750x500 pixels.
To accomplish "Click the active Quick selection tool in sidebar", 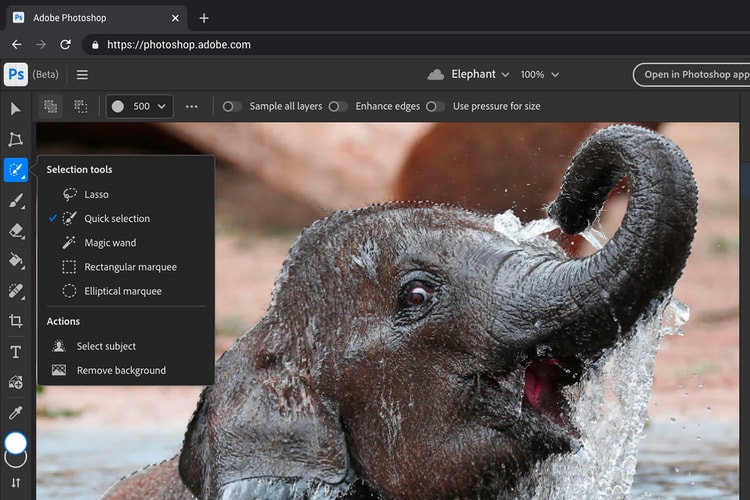I will click(x=16, y=170).
